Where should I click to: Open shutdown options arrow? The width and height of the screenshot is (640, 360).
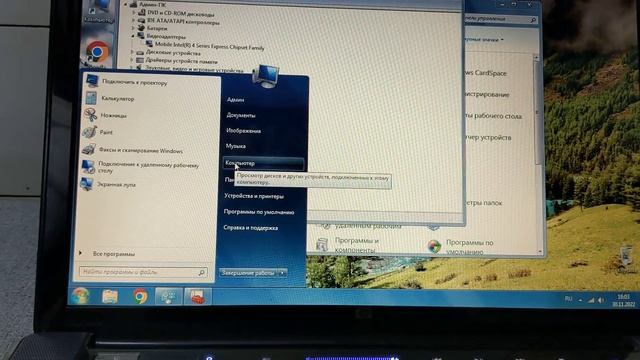[x=282, y=273]
